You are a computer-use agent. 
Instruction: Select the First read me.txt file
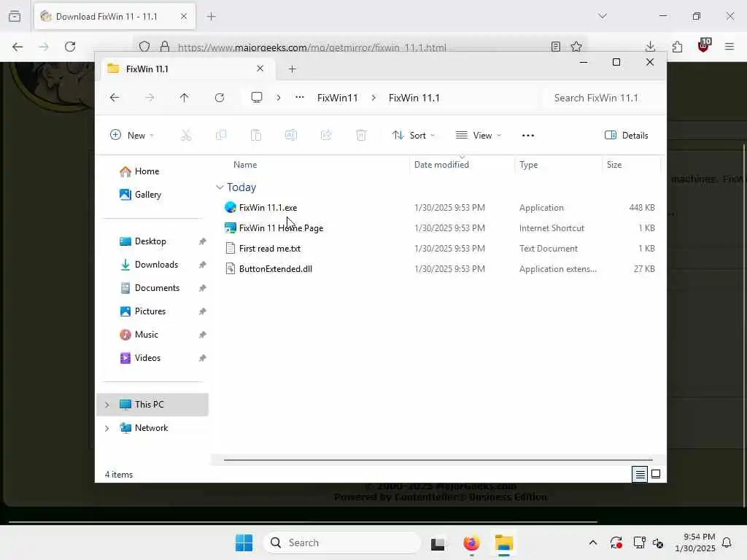click(x=270, y=249)
